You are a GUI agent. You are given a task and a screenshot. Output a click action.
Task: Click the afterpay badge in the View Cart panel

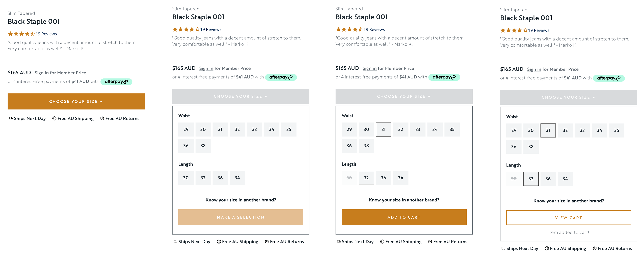(x=609, y=78)
